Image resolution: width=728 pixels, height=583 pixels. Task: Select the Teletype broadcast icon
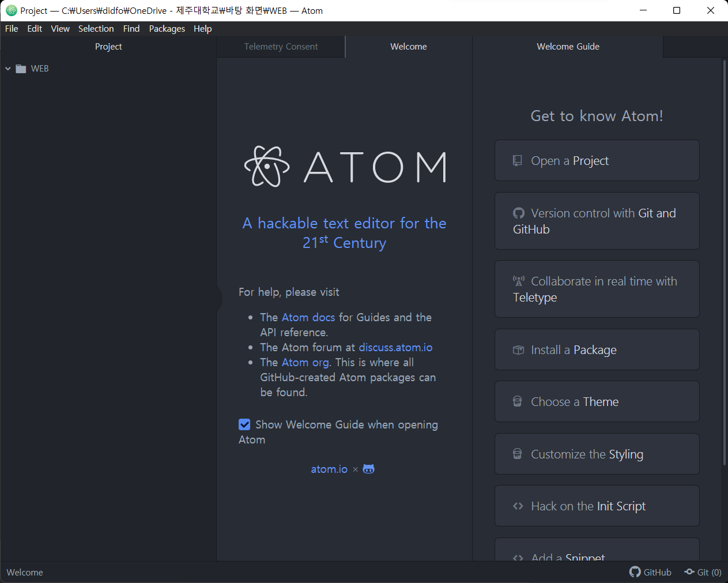(x=518, y=281)
